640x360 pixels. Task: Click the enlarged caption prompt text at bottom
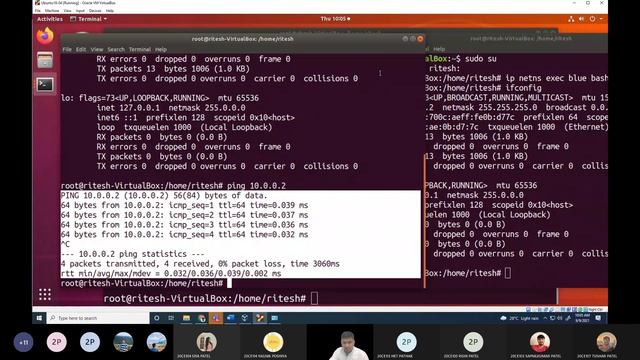(204, 298)
